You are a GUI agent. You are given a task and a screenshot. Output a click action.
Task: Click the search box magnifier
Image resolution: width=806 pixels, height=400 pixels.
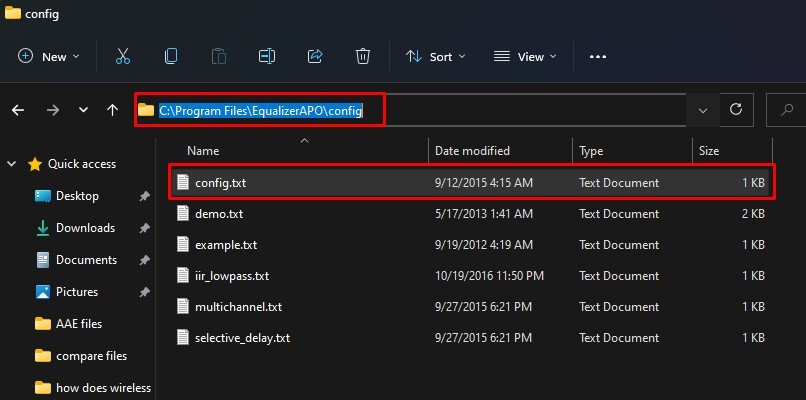[x=786, y=110]
